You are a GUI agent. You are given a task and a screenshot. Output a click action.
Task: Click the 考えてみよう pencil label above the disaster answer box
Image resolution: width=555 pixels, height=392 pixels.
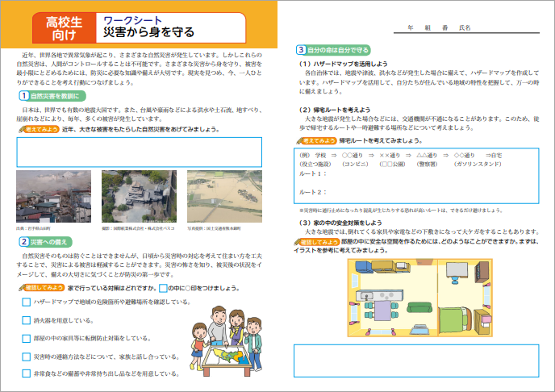[40, 129]
